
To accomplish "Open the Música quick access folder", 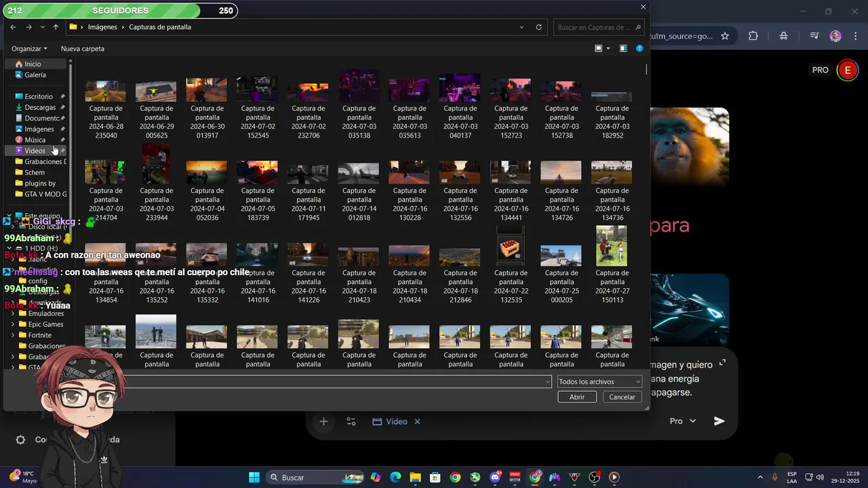I will point(35,140).
